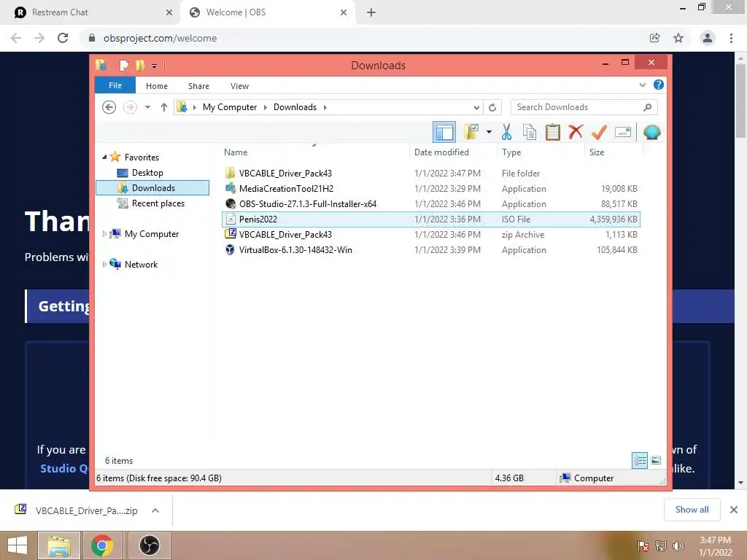Expand the arrow after My Computer breadcrumb
747x560 pixels.
click(x=266, y=107)
